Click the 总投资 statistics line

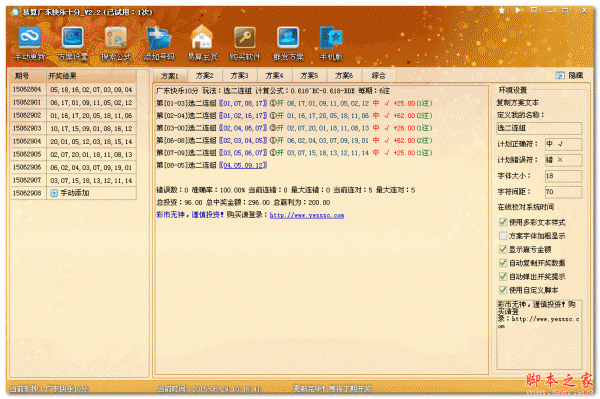point(243,203)
